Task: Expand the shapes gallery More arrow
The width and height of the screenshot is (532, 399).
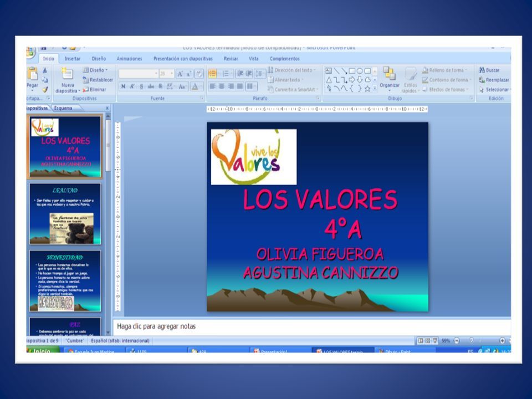Action: click(375, 89)
